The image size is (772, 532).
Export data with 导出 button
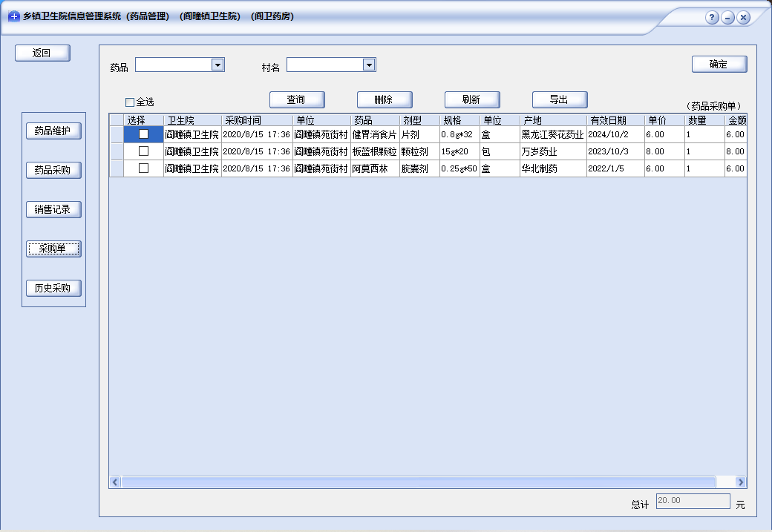[x=560, y=99]
